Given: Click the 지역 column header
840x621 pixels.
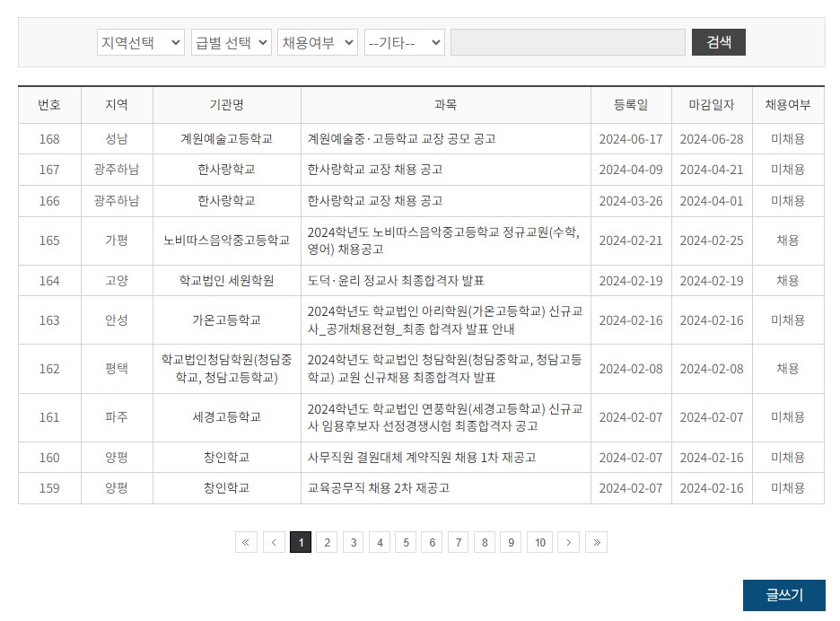Looking at the screenshot, I should [x=117, y=104].
